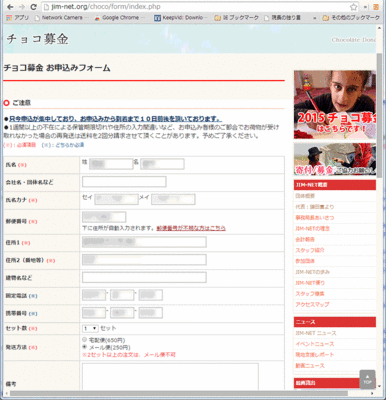Open the セット数 quantity dropdown

tap(90, 328)
